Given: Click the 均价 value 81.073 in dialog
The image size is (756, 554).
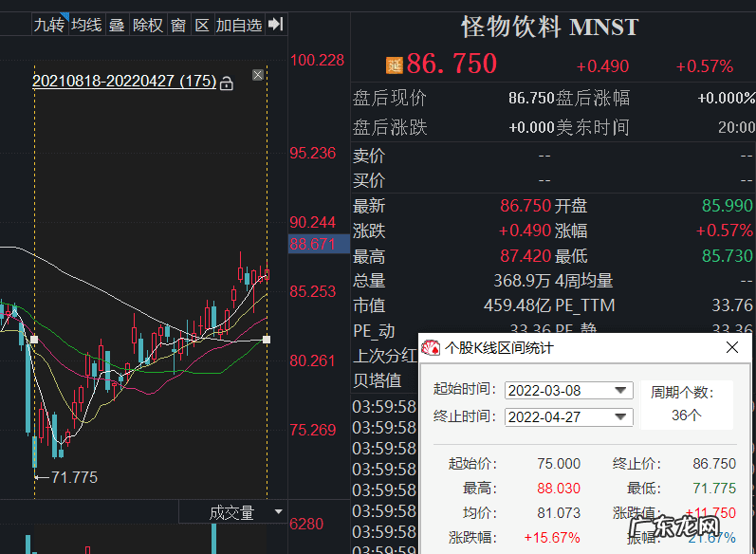Looking at the screenshot, I should click(x=559, y=512).
